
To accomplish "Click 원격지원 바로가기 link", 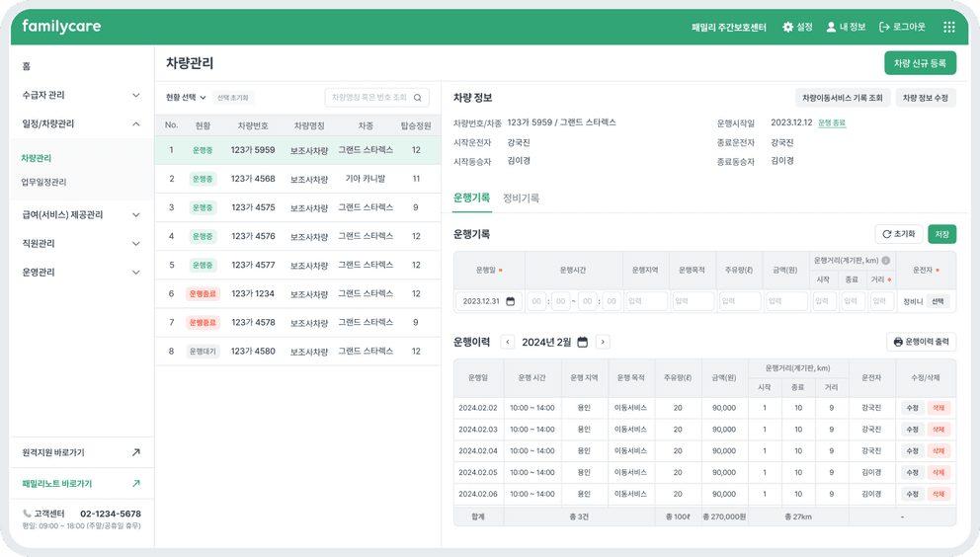I will 53,452.
